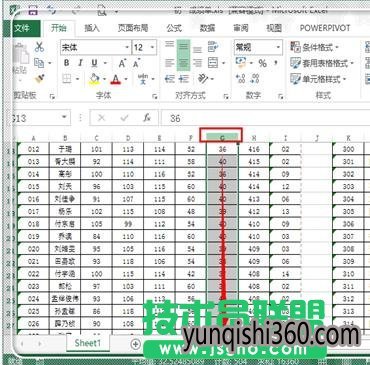
Task: Click the percent style icon
Action: (x=263, y=63)
